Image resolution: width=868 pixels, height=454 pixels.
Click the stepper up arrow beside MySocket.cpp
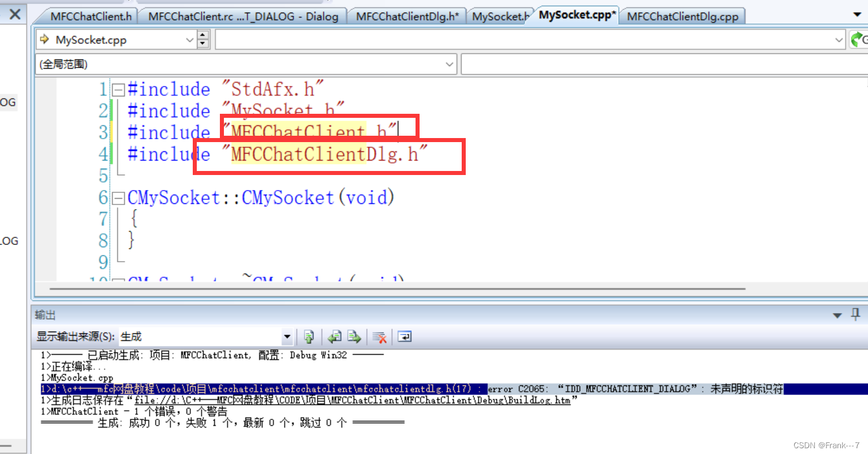pyautogui.click(x=203, y=35)
